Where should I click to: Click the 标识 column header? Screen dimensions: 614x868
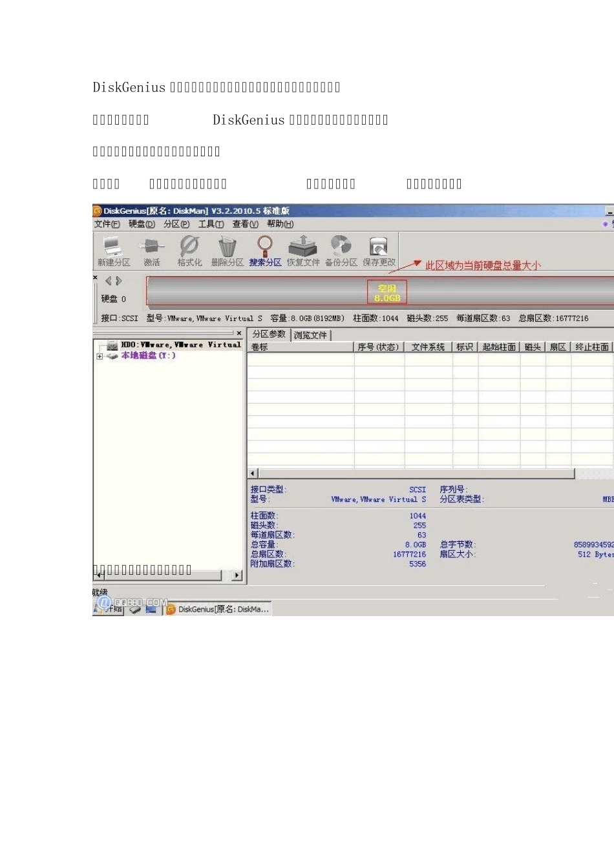[x=465, y=347]
